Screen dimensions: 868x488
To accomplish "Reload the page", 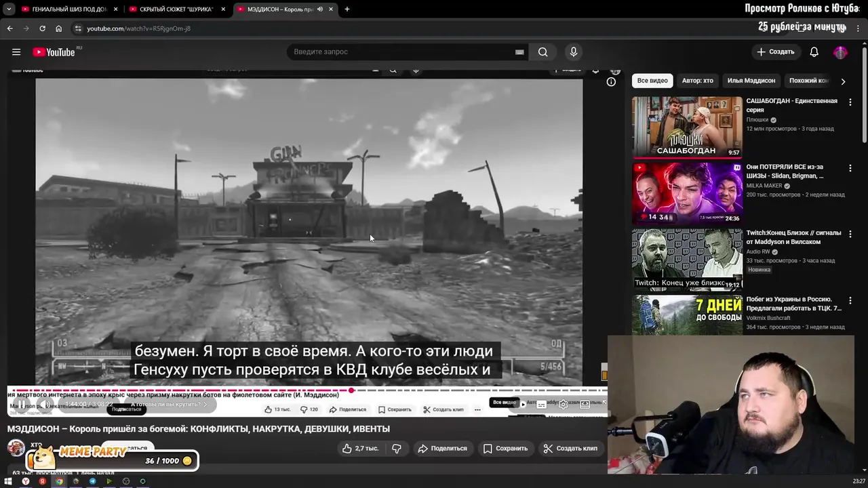I will tap(42, 28).
